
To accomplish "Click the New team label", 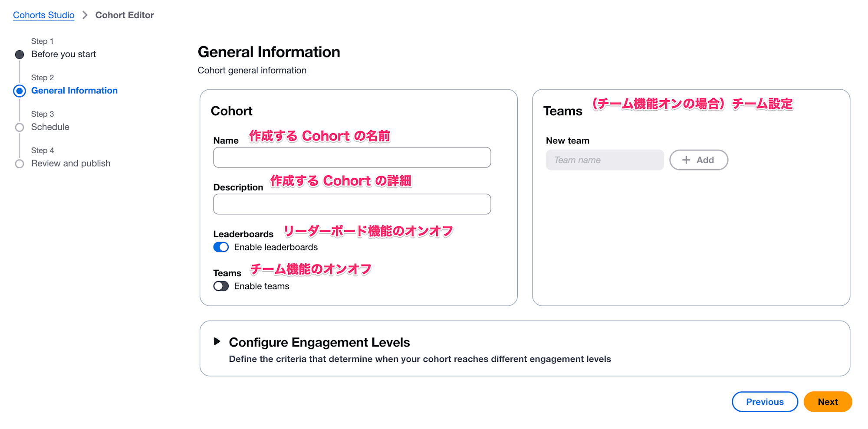I will [x=568, y=141].
